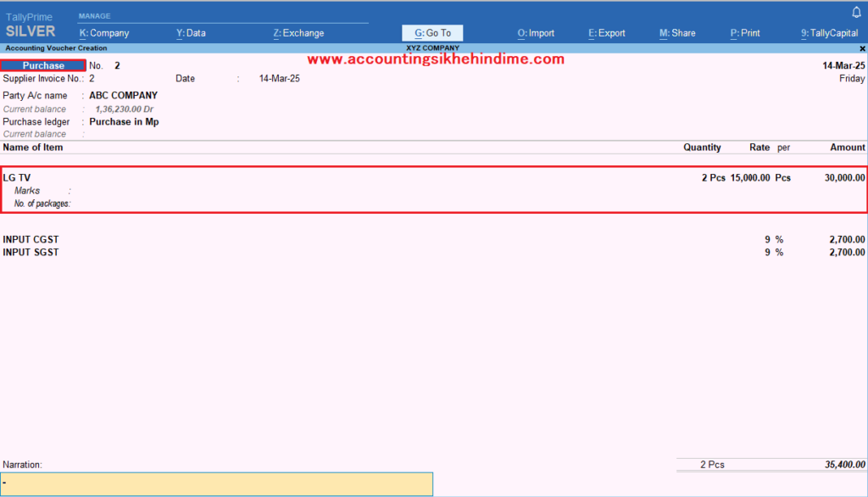Click the INPUT CGST amount 2,700.00

[847, 239]
